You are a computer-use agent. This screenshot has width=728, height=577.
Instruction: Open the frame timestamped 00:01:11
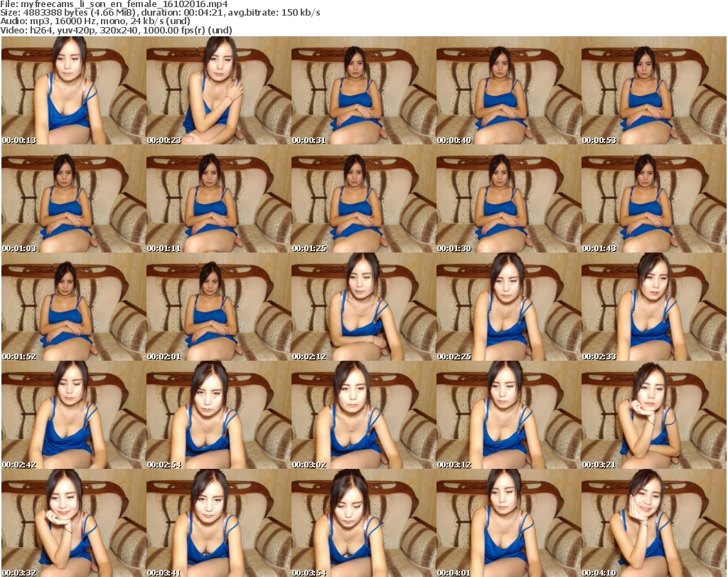pos(219,198)
